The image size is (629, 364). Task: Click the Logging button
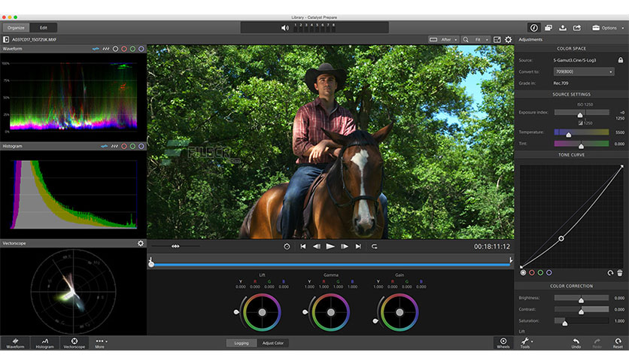242,343
